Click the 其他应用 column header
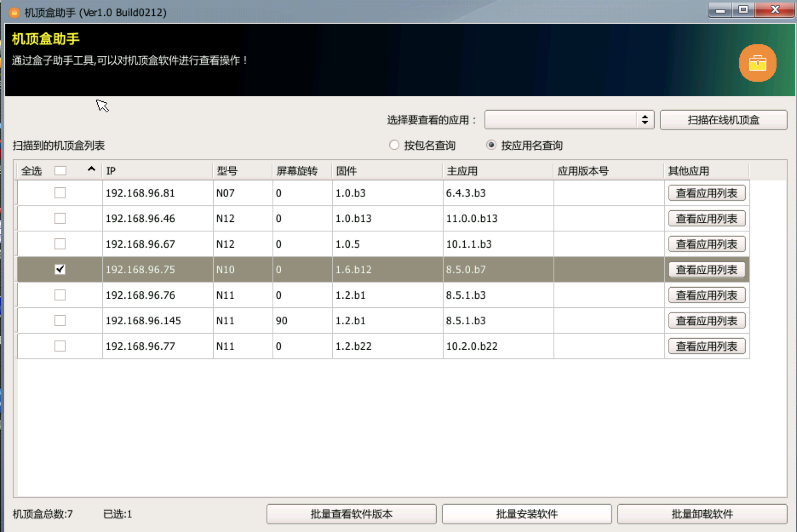 (x=707, y=171)
